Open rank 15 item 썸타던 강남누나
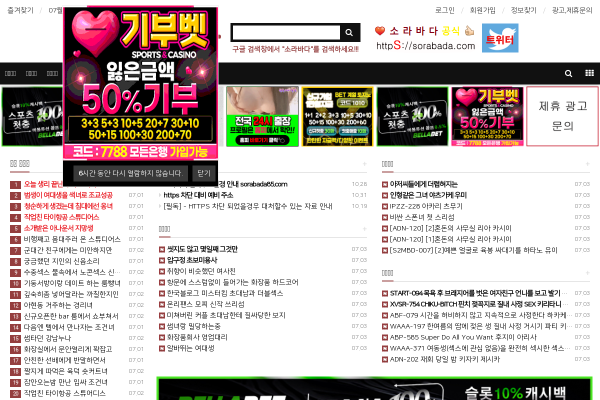 [x=47, y=338]
